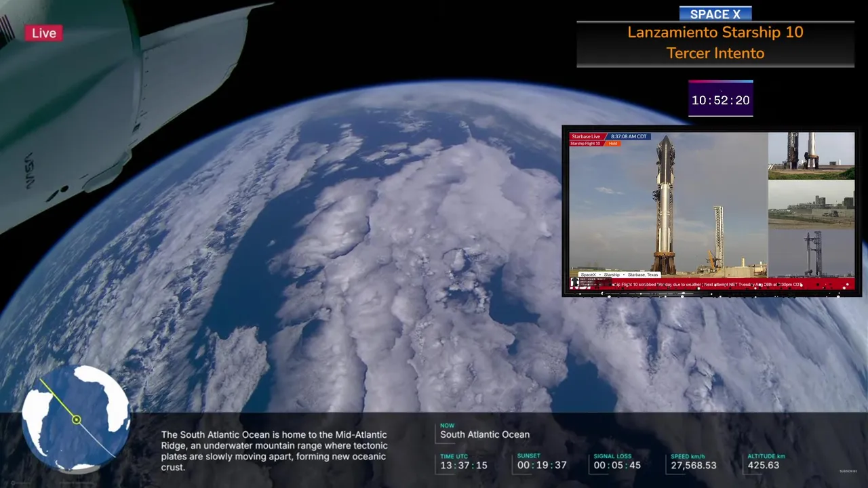
Task: Click the NOW South Atlantic Ocean location
Action: (485, 431)
